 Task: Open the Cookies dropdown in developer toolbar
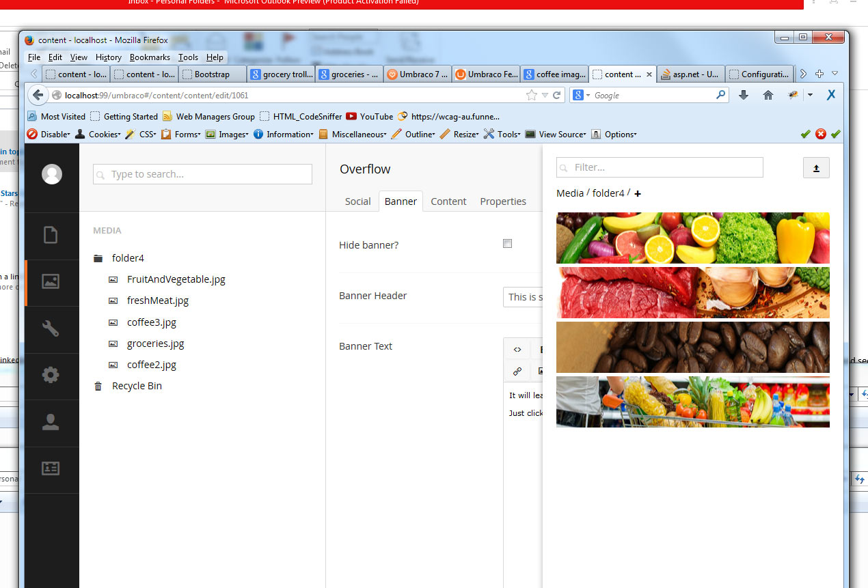tap(97, 135)
